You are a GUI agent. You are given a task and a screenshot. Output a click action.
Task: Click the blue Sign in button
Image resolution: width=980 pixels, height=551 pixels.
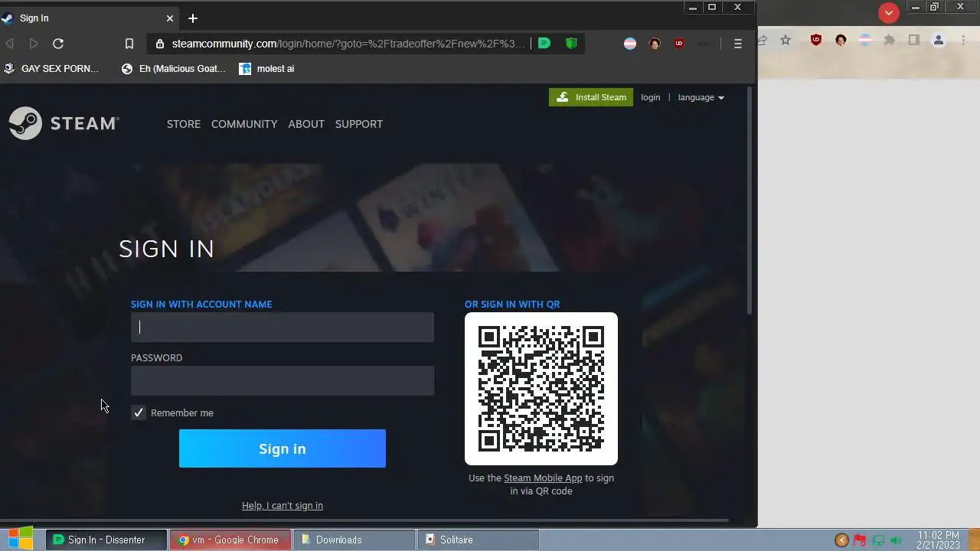[283, 448]
